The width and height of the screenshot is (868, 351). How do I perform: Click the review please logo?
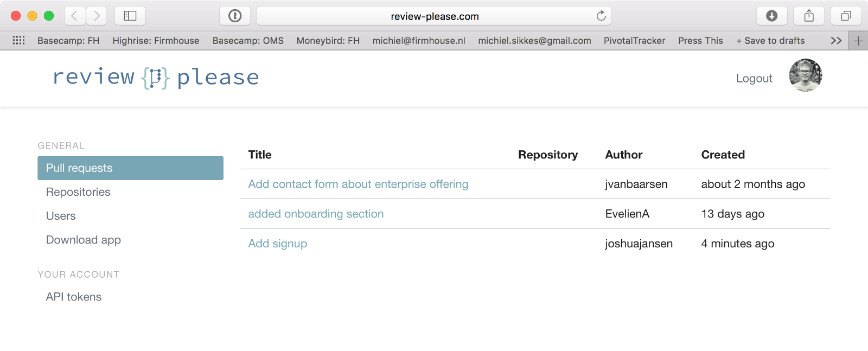(156, 78)
